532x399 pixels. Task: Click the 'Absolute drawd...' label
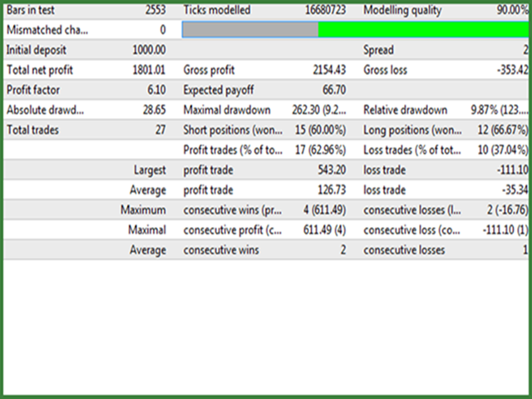pyautogui.click(x=45, y=110)
